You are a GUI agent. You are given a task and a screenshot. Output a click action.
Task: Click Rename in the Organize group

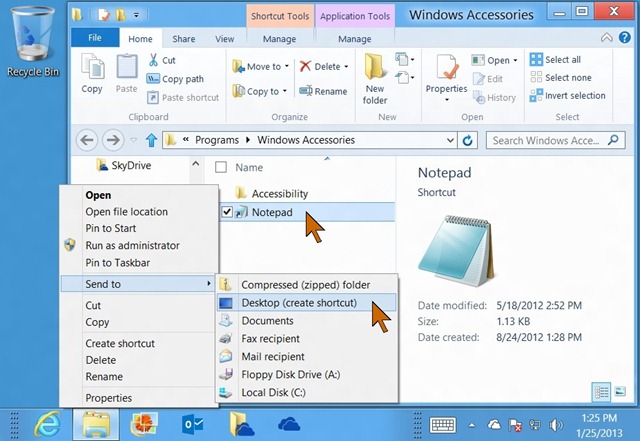[323, 91]
